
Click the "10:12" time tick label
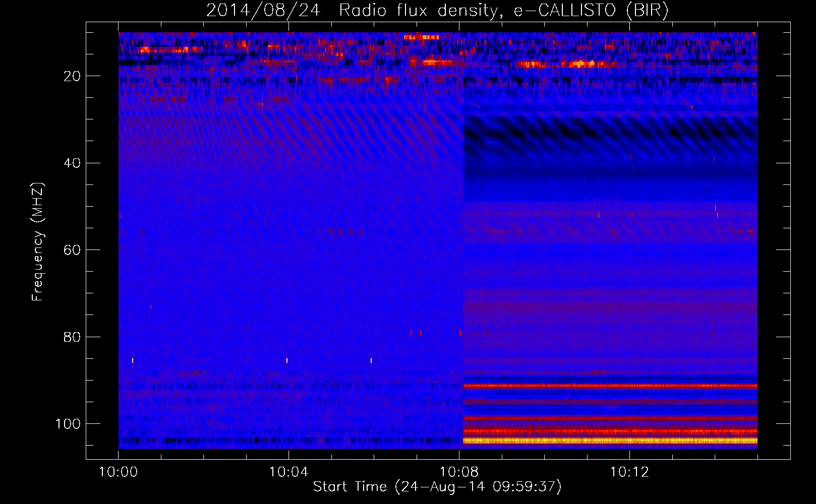click(629, 472)
